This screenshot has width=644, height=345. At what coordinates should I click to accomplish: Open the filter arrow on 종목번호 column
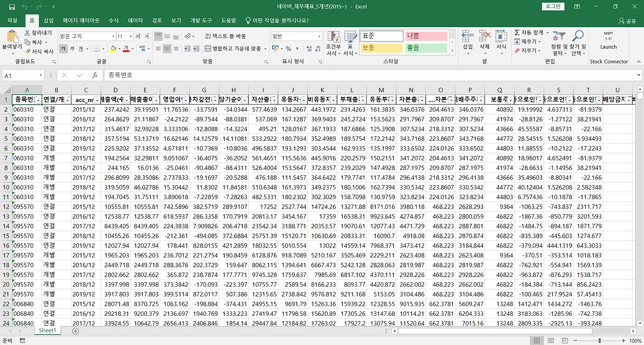pyautogui.click(x=37, y=100)
